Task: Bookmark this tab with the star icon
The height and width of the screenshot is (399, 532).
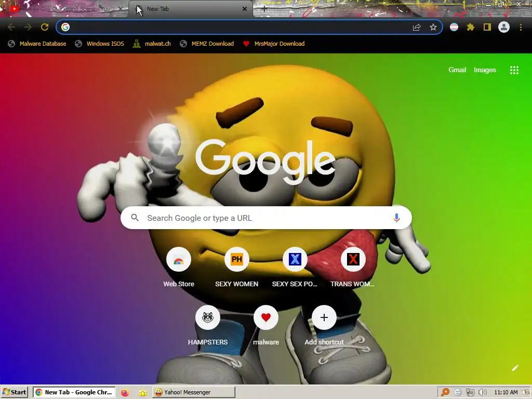Action: [x=433, y=27]
